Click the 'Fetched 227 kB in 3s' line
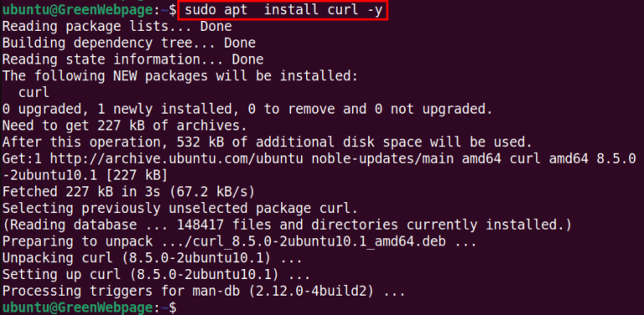The width and height of the screenshot is (644, 315). click(128, 192)
